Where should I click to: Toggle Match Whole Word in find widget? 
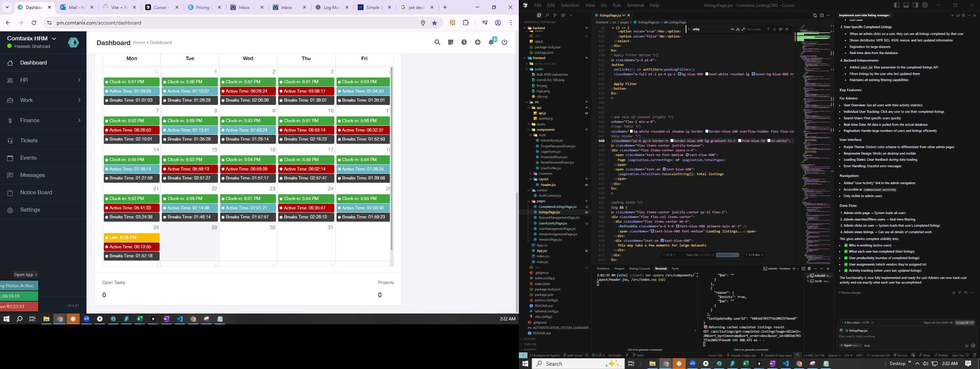(738, 29)
